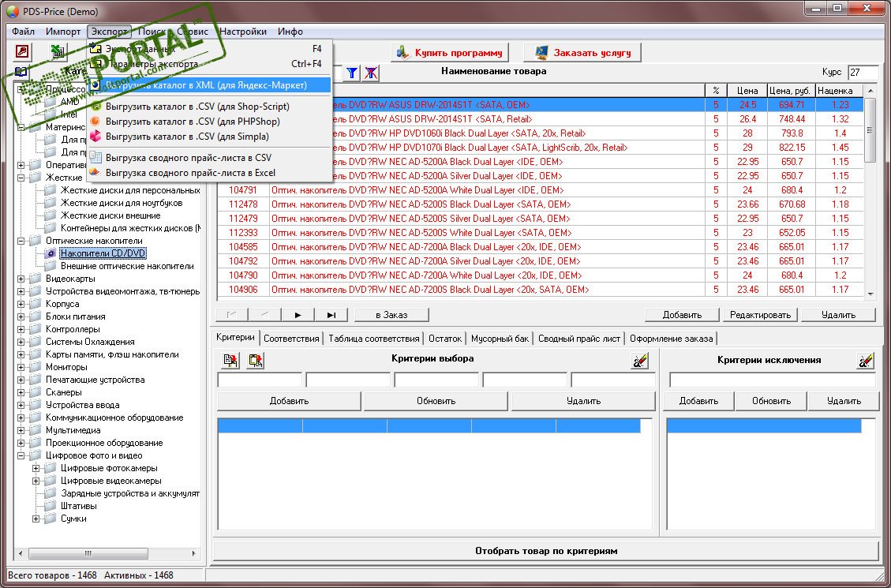Click Удалить under Критерии исключения
Viewport: 891px width, 588px height.
click(844, 401)
